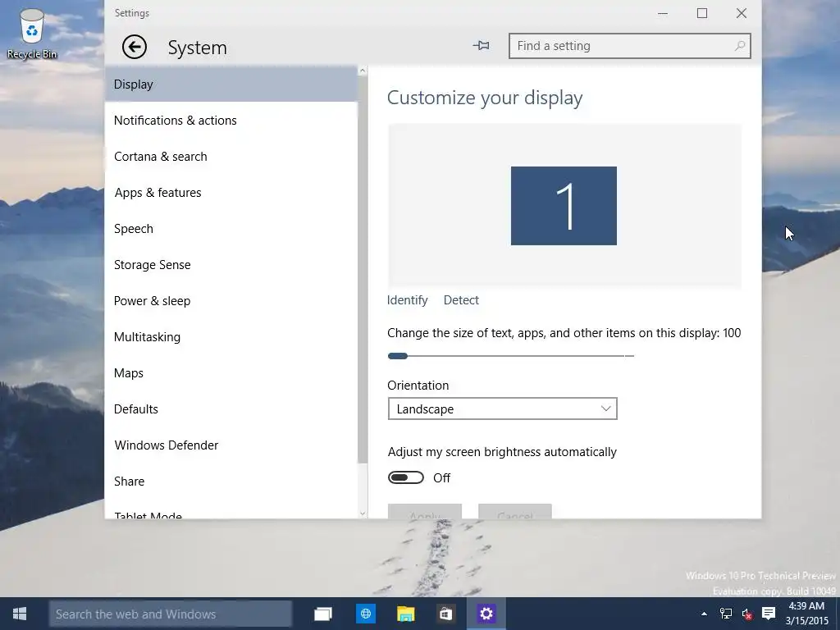Open Windows Defender settings
The width and height of the screenshot is (840, 630).
coord(231,445)
